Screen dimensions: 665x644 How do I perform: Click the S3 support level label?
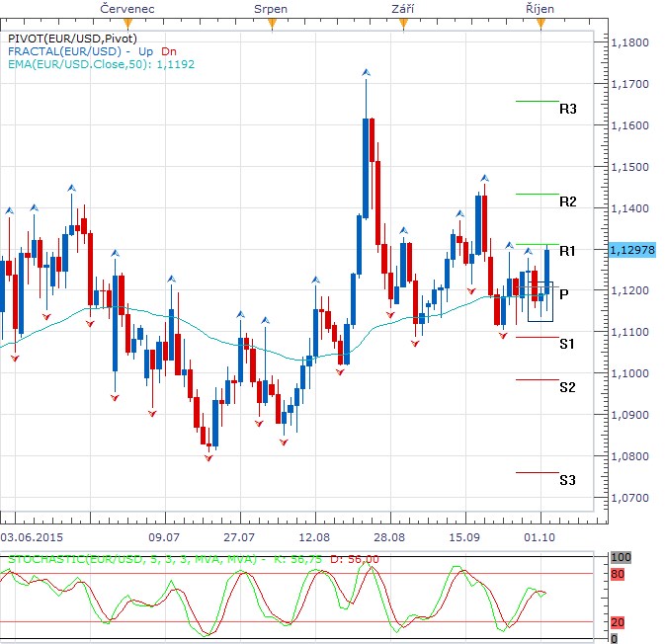point(567,480)
